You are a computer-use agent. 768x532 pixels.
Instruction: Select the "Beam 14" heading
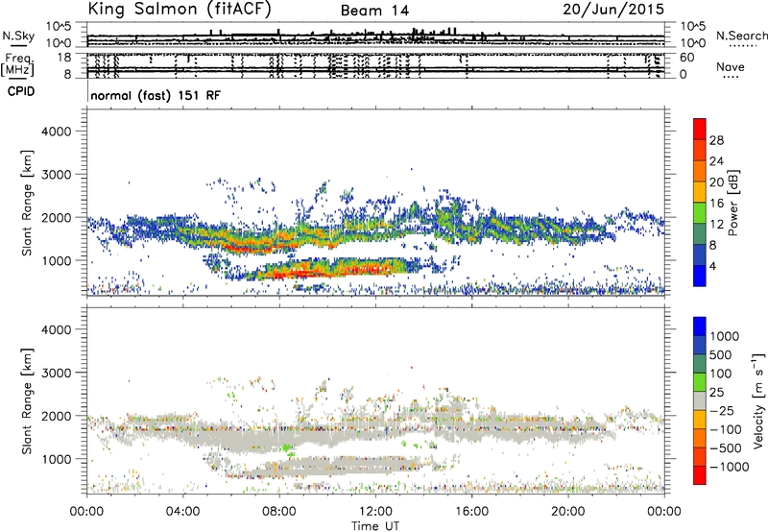coord(374,11)
